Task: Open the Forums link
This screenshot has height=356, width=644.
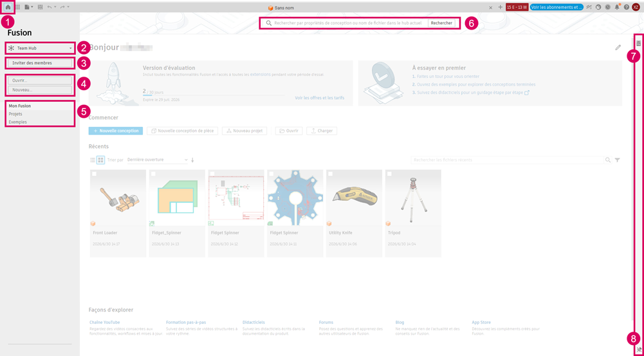Action: 326,323
